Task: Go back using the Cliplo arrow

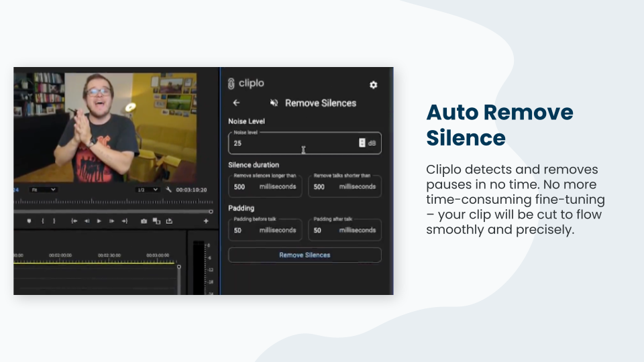Action: tap(236, 103)
